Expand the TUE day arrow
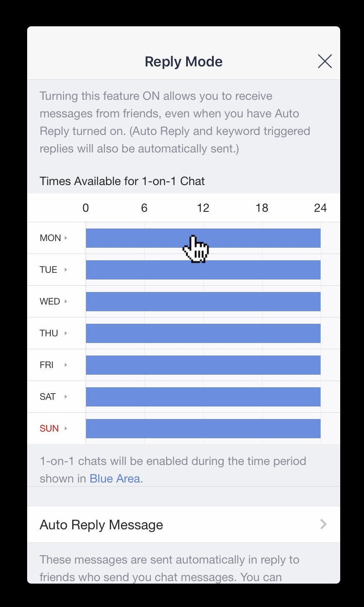The image size is (364, 607). click(x=66, y=270)
